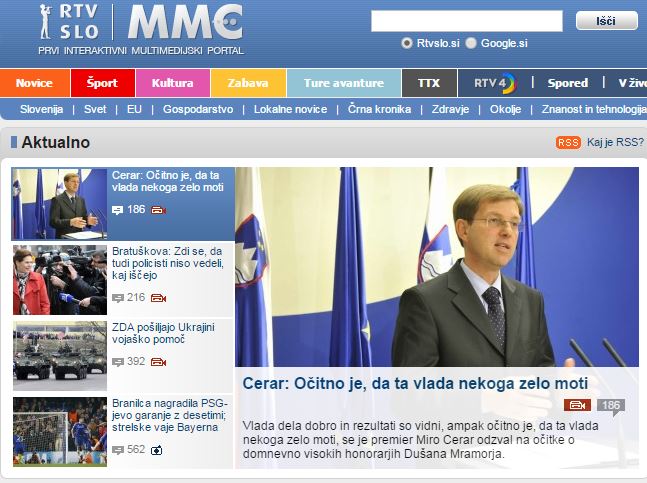Switch to the Zabava section

tap(248, 83)
